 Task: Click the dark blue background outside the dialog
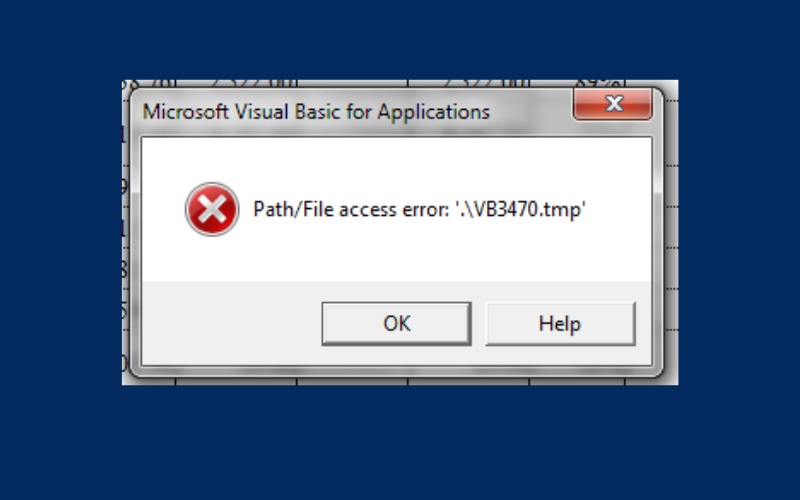(60, 250)
